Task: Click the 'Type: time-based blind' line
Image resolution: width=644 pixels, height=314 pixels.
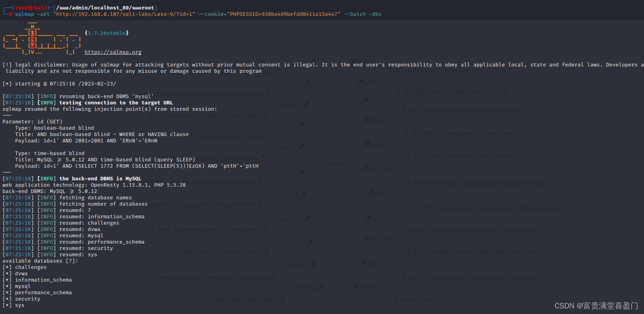Action: tap(50, 153)
